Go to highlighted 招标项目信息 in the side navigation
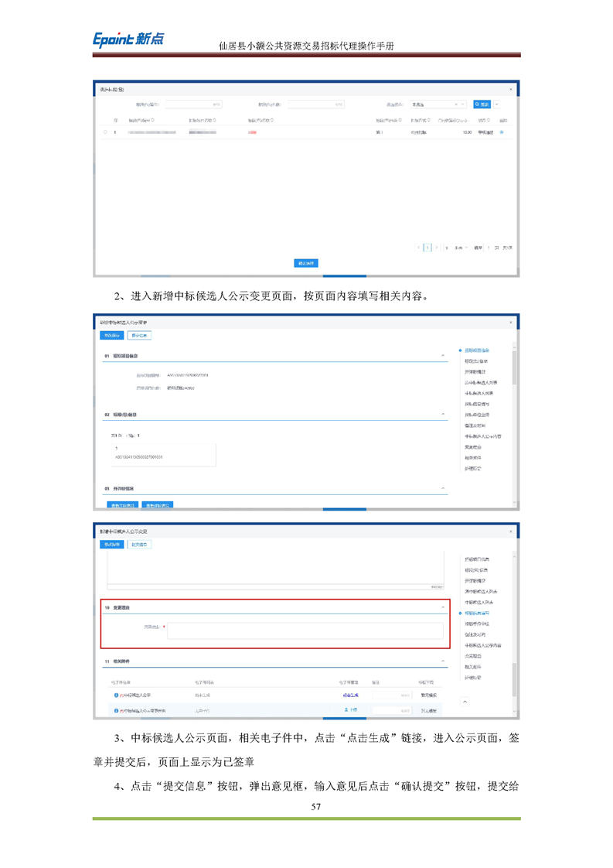 coord(476,350)
